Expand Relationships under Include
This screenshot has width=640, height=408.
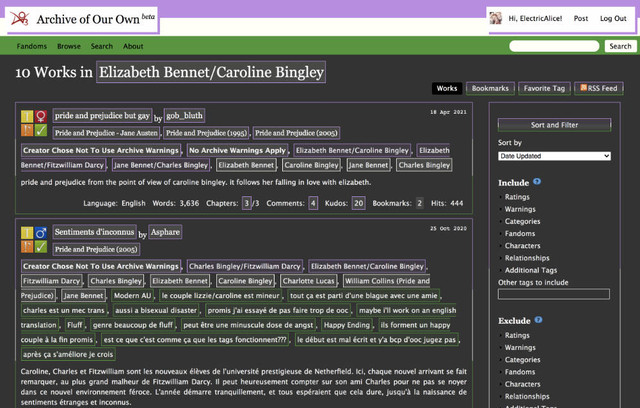point(527,258)
